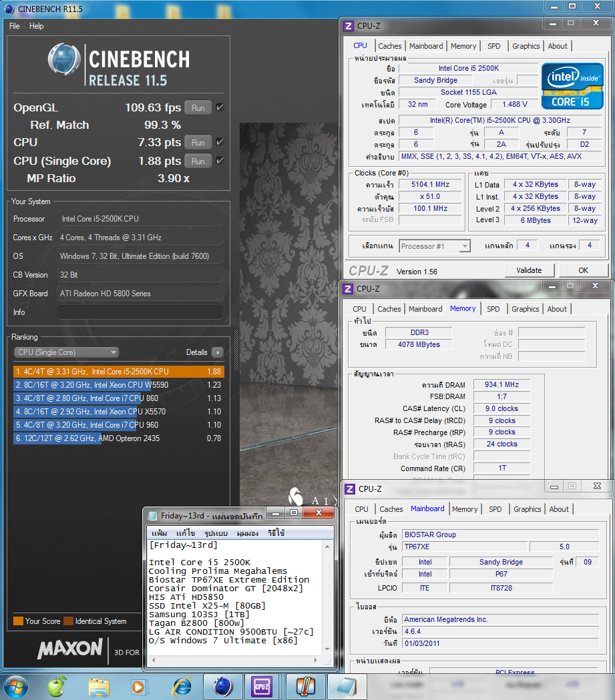Select Mainboard tab in top CPU-Z window
The height and width of the screenshot is (700, 615).
(426, 46)
